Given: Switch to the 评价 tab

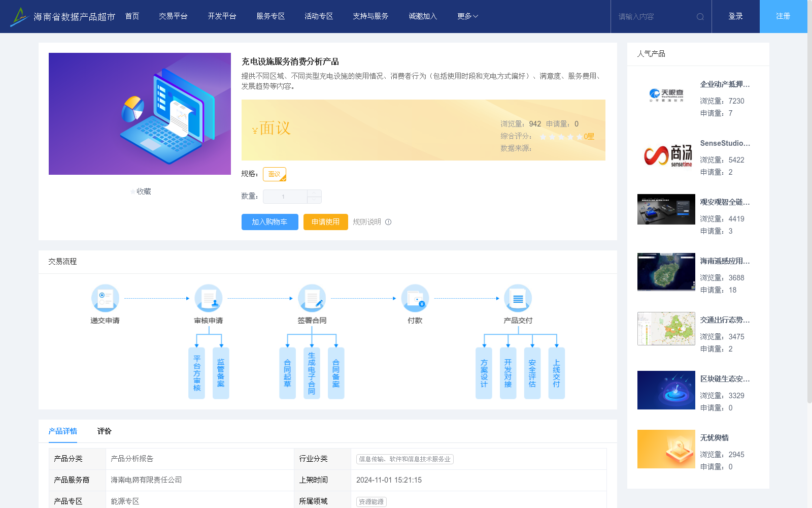Looking at the screenshot, I should pos(105,431).
